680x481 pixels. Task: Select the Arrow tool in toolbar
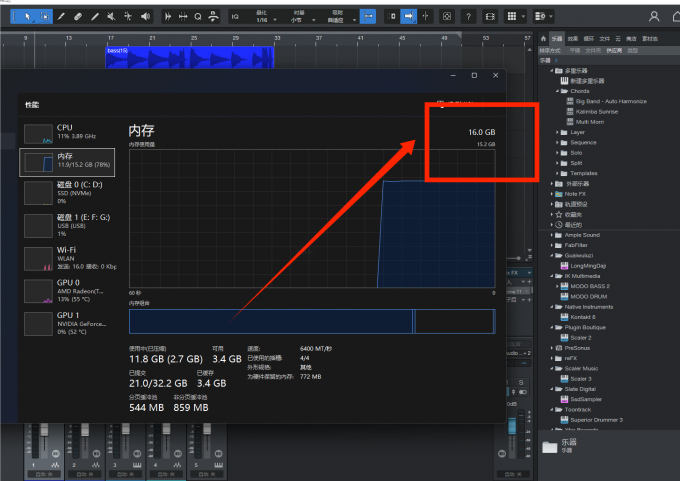[x=27, y=16]
